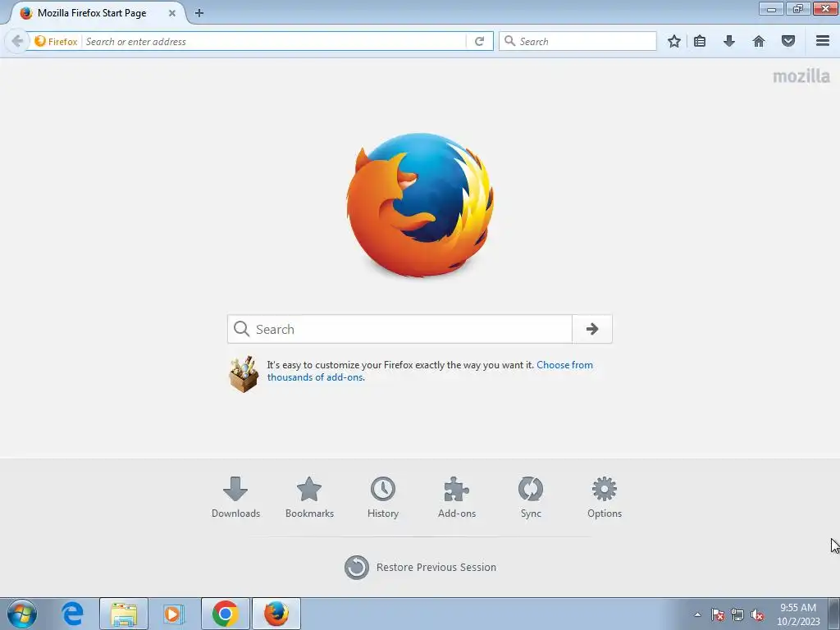
Task: Open Downloads from the start page launcher
Action: [235, 497]
